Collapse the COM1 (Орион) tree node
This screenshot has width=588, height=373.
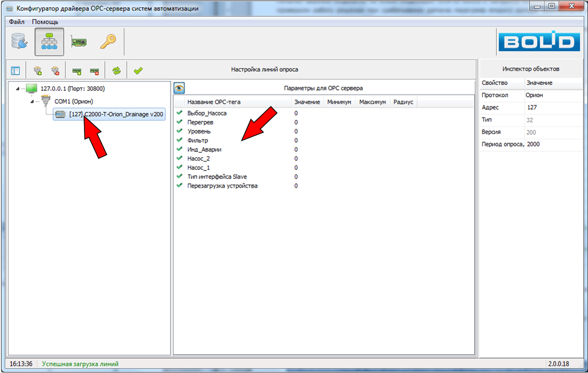pyautogui.click(x=32, y=101)
